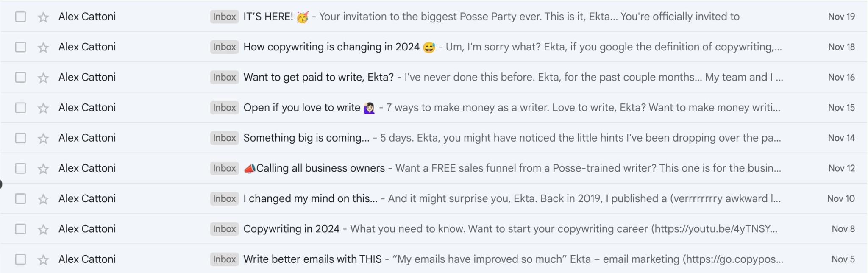
Task: Open the "I changed my mind on this" email
Action: coord(310,199)
